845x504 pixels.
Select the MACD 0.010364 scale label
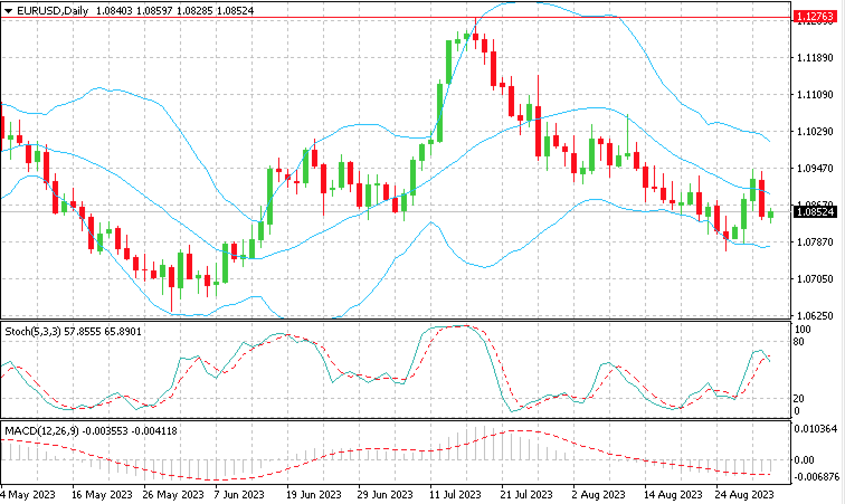click(x=815, y=429)
